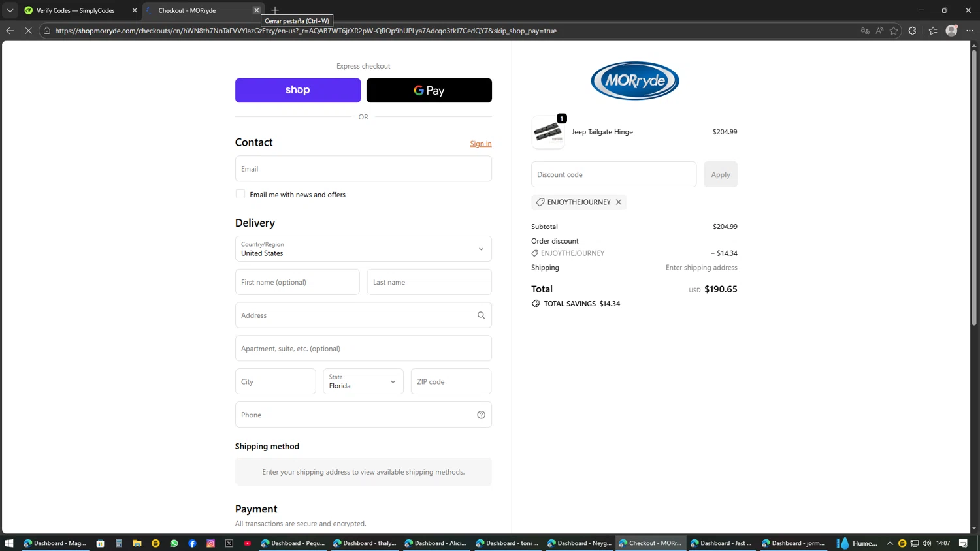Show hidden system tray icons
This screenshot has width=980, height=551.
point(890,543)
